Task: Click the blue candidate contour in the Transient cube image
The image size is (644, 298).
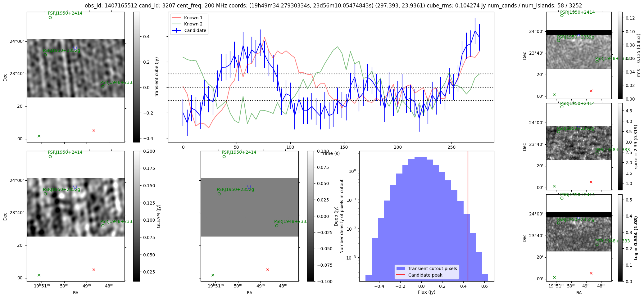Action: [x=75, y=47]
